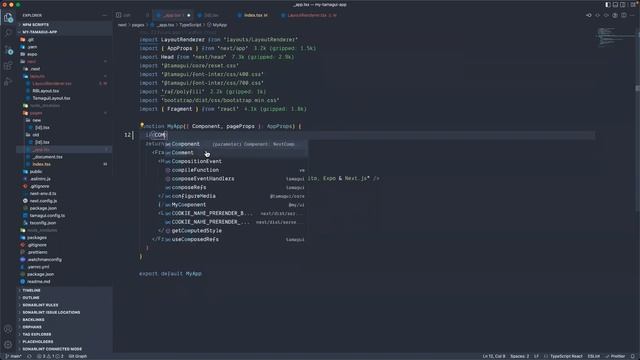Open the Search view in activity bar
This screenshot has height=360, width=640.
point(8,33)
